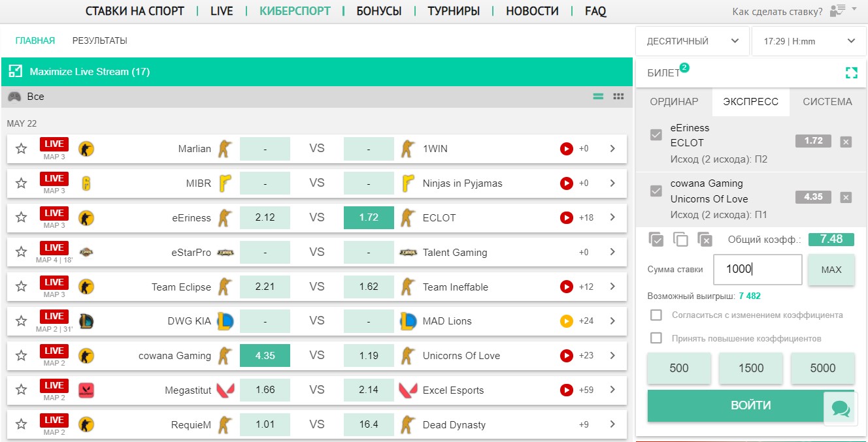Open ТУРНИРЫ menu item

[454, 11]
